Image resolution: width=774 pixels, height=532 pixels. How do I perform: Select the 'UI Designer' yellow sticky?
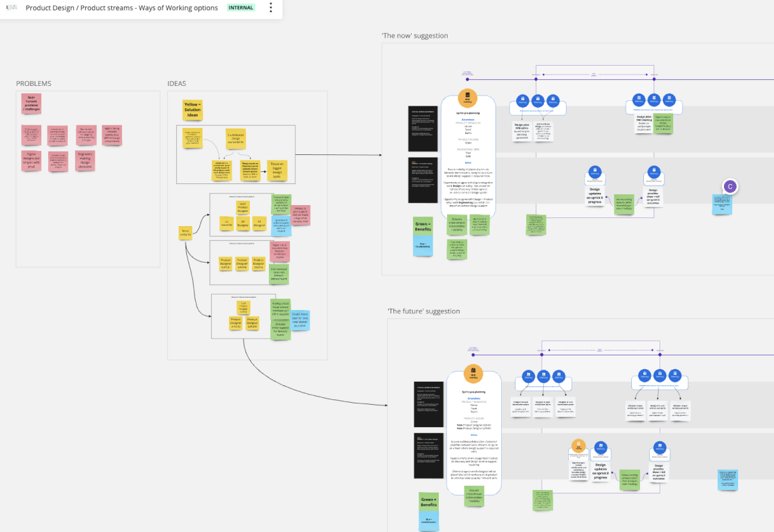[259, 223]
